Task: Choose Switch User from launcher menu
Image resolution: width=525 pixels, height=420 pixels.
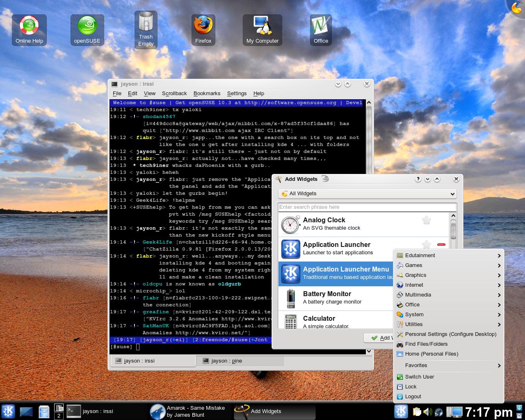Action: point(449,377)
